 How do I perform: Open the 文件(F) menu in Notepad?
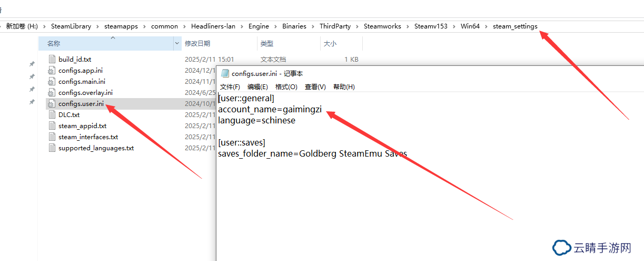pyautogui.click(x=230, y=86)
